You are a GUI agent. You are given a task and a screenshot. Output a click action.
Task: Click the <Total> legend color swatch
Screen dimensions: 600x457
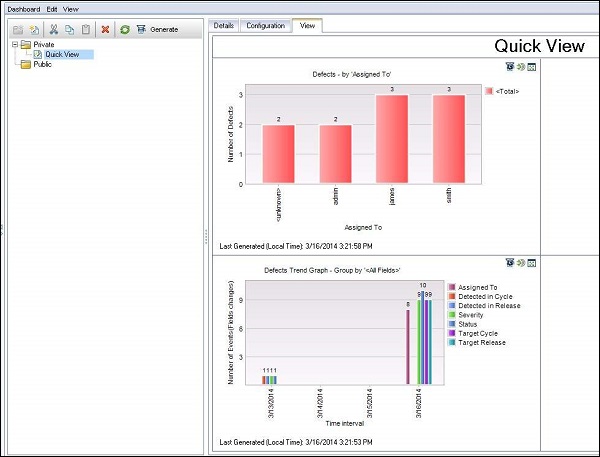[x=489, y=91]
